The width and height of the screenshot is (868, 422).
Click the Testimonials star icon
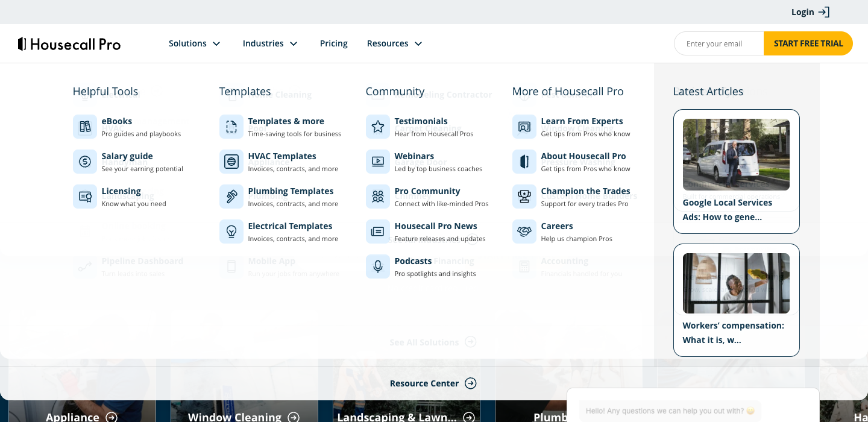[x=378, y=127]
